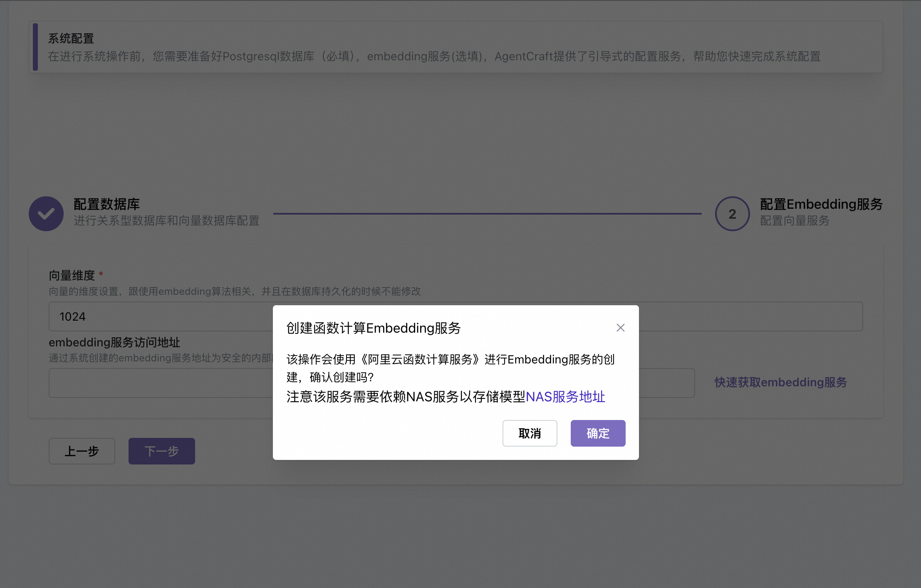Select the 配置数据库 step title
The image size is (921, 588).
click(106, 204)
